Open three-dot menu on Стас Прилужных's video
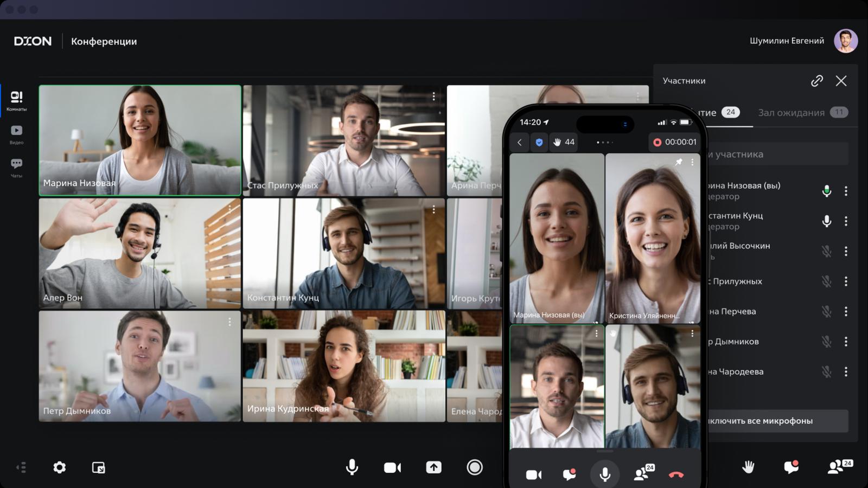 click(433, 97)
